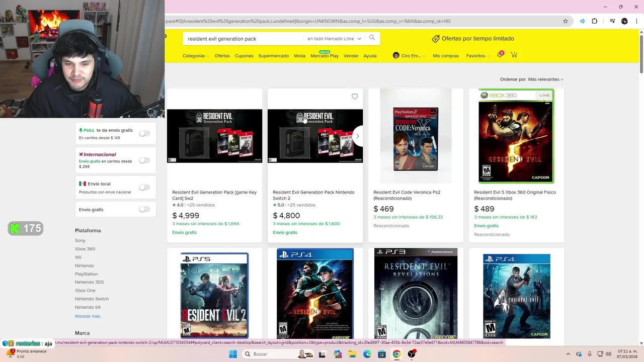Screen dimensions: 644x362
Task: Enable the Envío gratis filter switch
Action: (x=144, y=209)
